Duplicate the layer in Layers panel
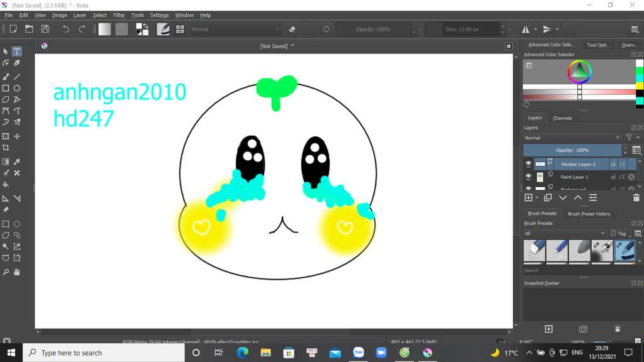The height and width of the screenshot is (362, 644). pyautogui.click(x=548, y=198)
